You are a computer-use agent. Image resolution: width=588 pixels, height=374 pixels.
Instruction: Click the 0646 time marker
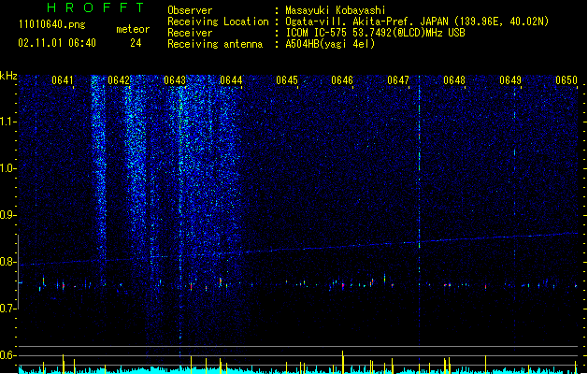click(x=342, y=80)
